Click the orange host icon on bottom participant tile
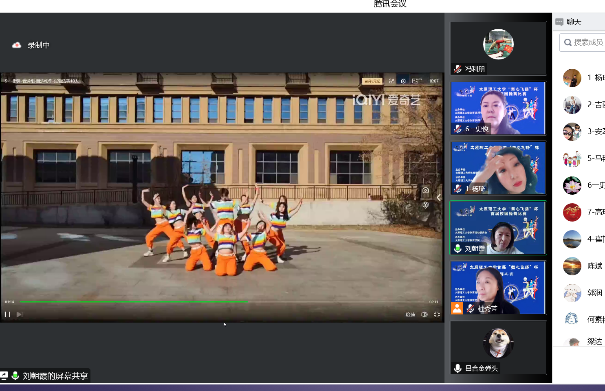 [457, 308]
